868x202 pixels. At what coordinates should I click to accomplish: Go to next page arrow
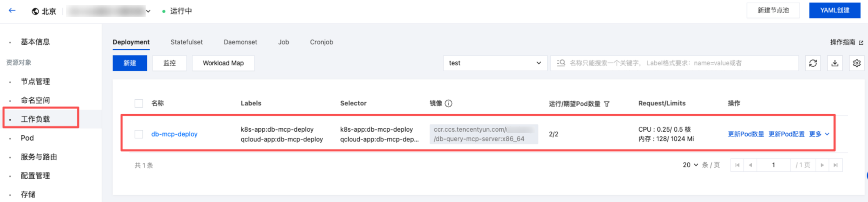822,165
